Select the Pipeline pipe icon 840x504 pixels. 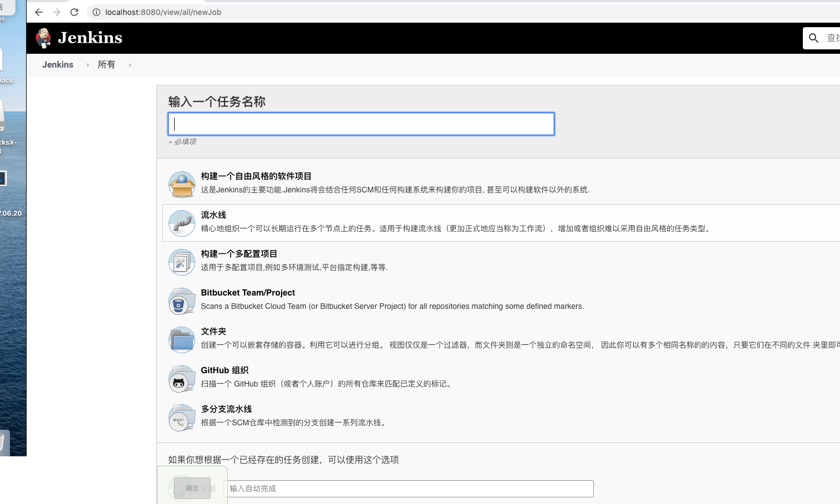(182, 223)
